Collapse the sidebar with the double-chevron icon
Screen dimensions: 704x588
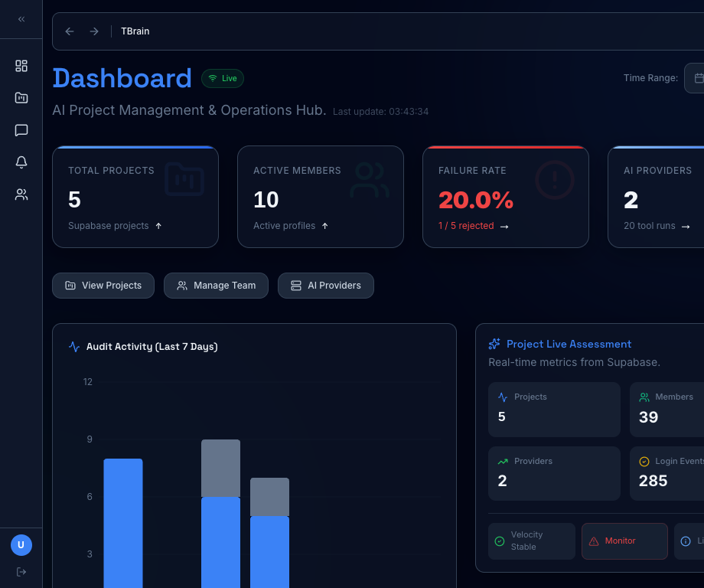21,19
